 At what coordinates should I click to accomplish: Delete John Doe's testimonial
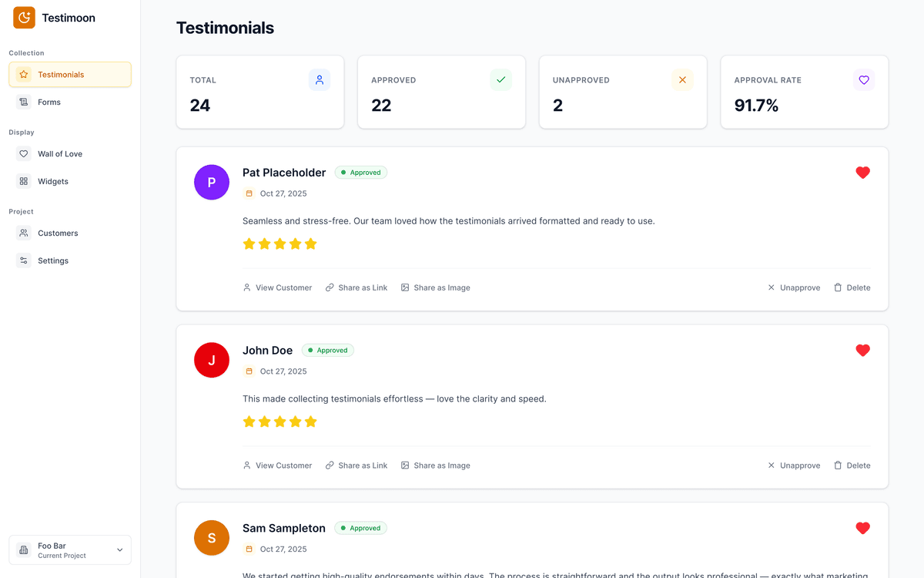pos(852,465)
